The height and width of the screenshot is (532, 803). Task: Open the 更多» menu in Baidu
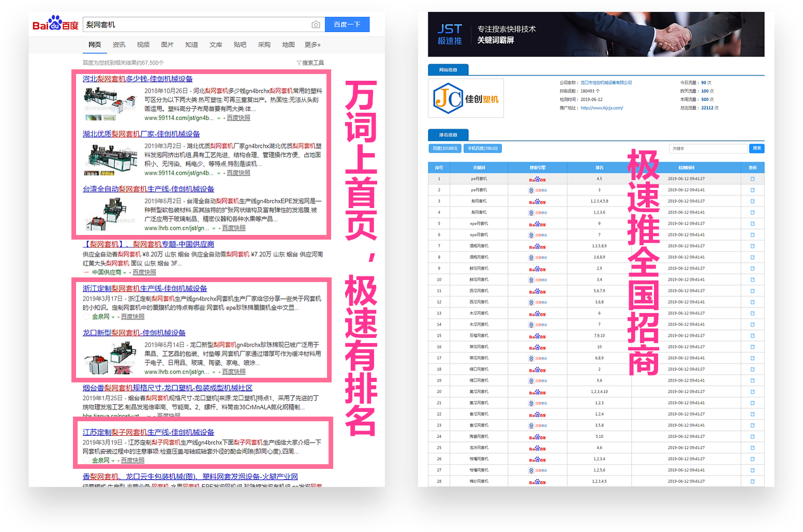pos(313,45)
